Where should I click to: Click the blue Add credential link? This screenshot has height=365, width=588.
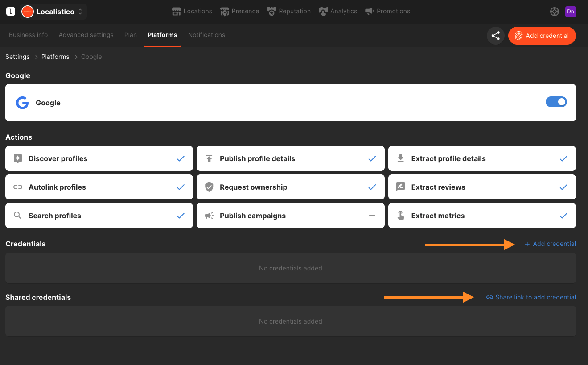coord(550,244)
